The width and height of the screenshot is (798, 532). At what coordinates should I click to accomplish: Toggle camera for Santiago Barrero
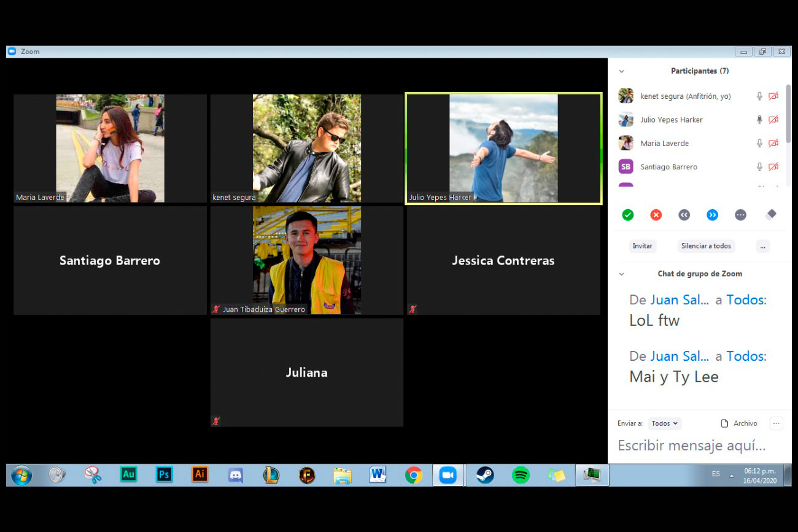click(773, 167)
